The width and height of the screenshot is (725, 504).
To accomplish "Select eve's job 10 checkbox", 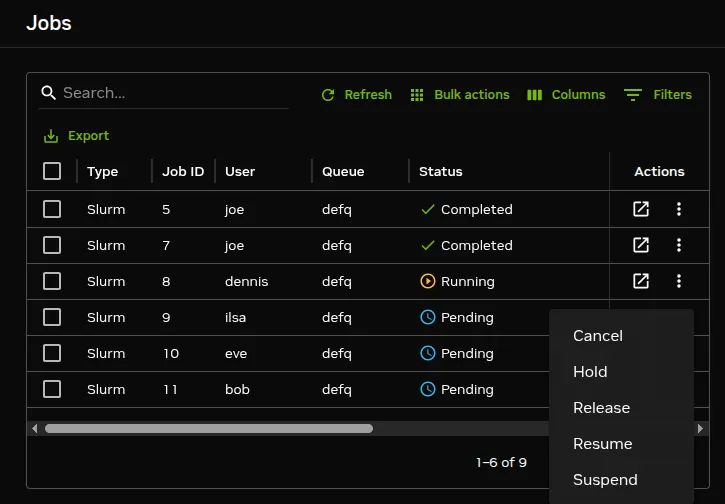I will pos(52,353).
